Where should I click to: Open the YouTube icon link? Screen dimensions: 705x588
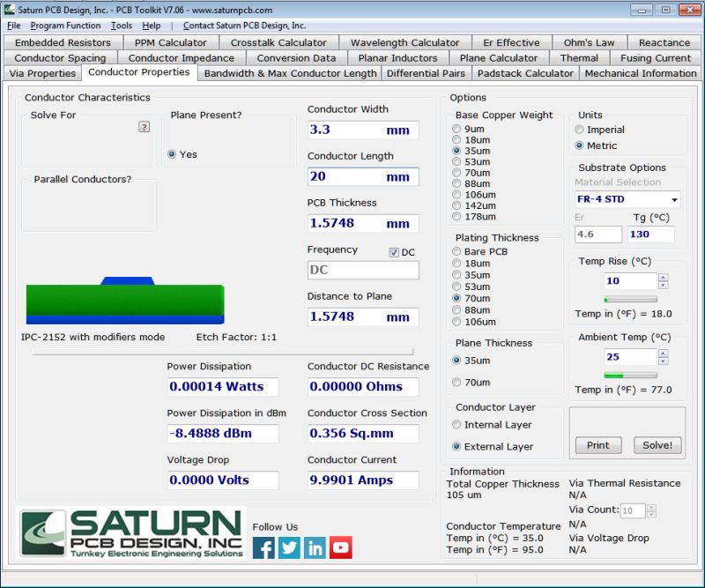[340, 547]
